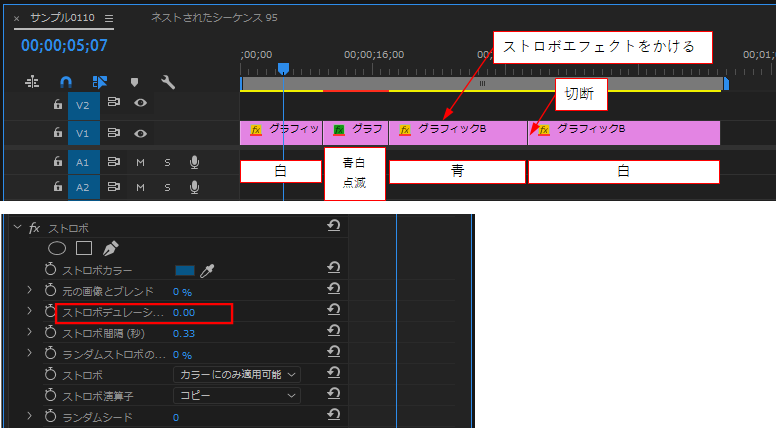Toggle stopwatch for ランダムシード

click(x=50, y=416)
